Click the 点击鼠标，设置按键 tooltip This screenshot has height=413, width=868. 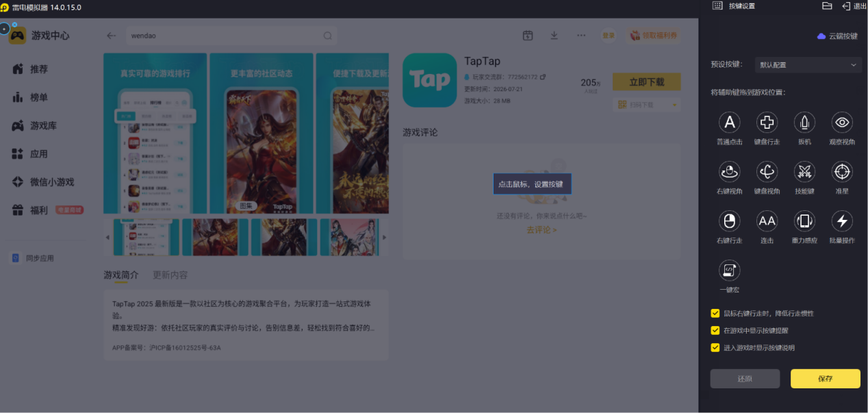[532, 184]
